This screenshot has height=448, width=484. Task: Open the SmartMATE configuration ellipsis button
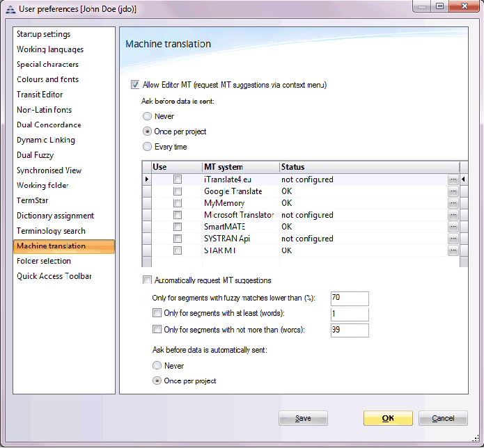[453, 227]
